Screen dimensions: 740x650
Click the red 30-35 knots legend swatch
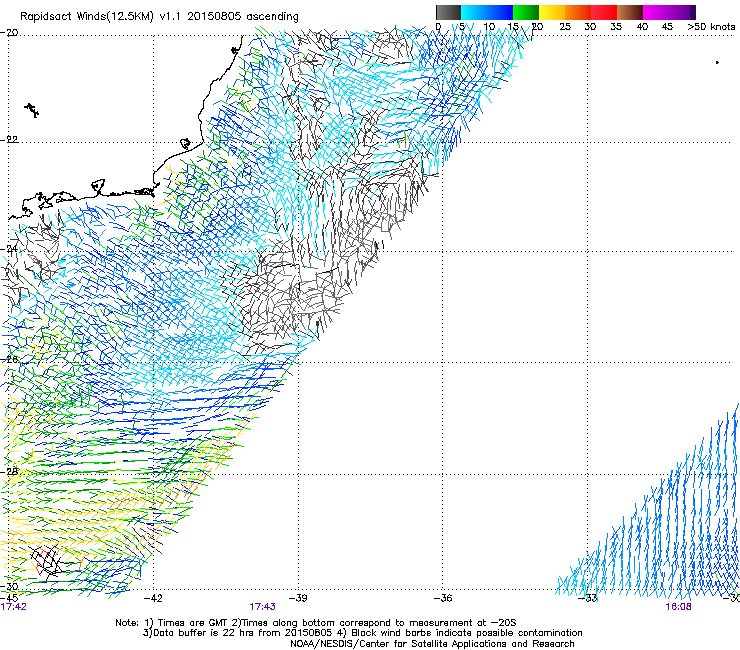[x=604, y=12]
